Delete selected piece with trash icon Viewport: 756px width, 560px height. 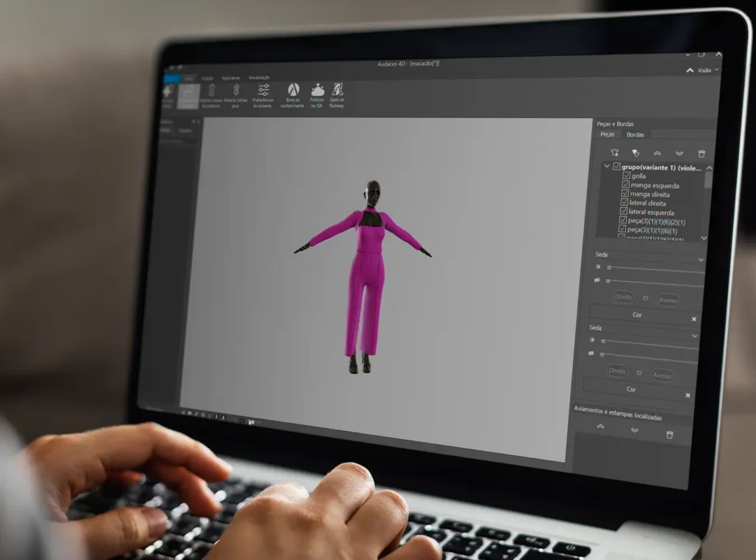pos(701,154)
